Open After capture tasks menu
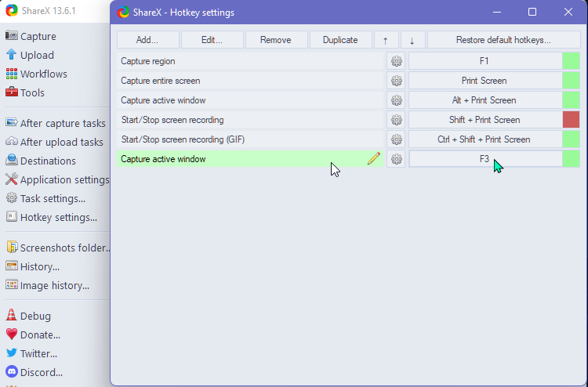This screenshot has width=588, height=387. click(56, 123)
